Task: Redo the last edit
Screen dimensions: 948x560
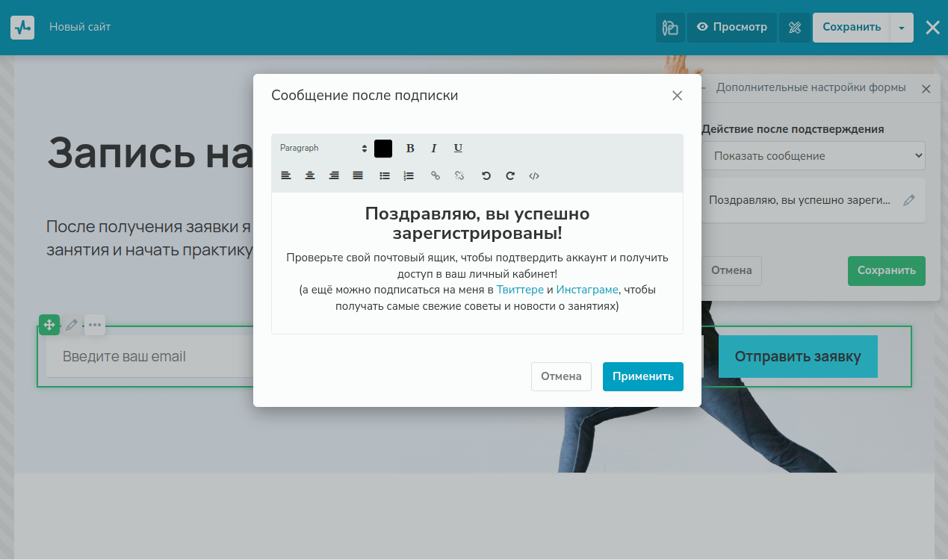Action: (x=510, y=175)
